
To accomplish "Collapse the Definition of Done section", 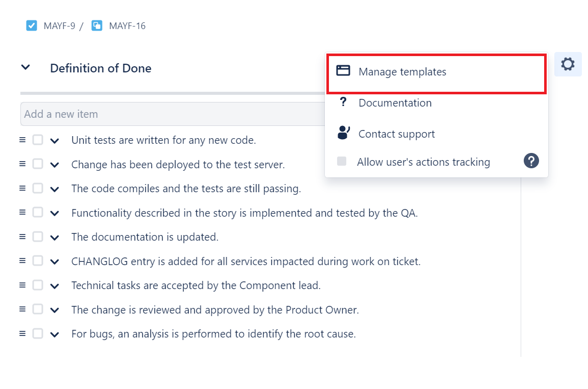I will 25,67.
